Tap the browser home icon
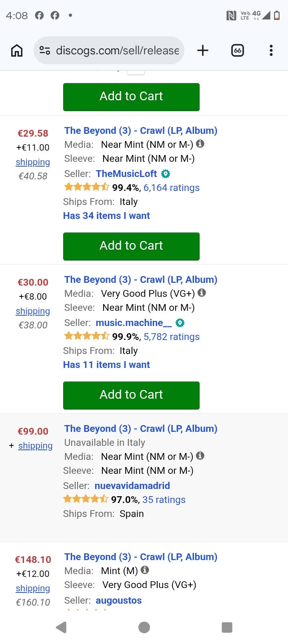This screenshot has width=288, height=644. [x=17, y=50]
